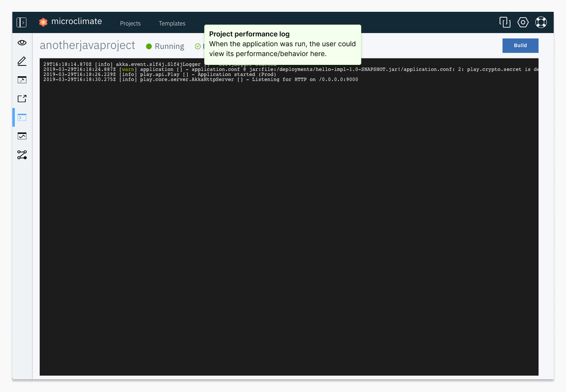Open settings via the hexagon icon
Image resolution: width=566 pixels, height=392 pixels.
click(x=523, y=22)
